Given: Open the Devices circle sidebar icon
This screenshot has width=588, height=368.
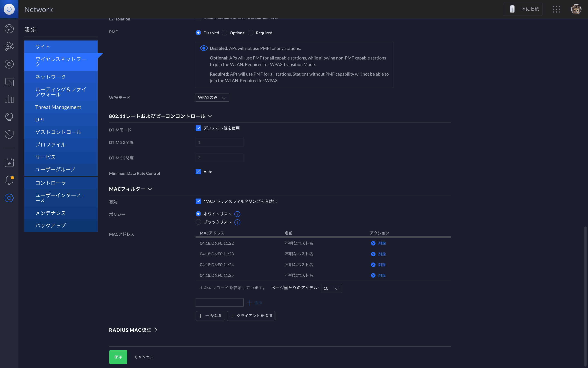Looking at the screenshot, I should [9, 64].
